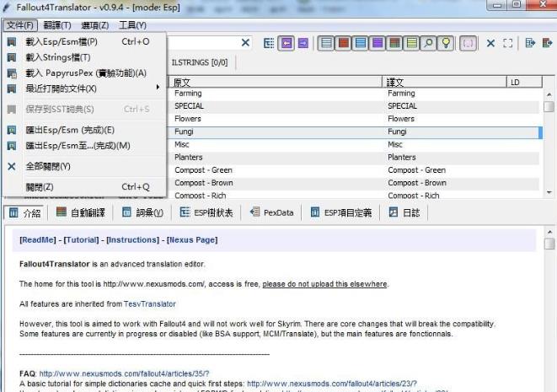Click the light bulb icon in toolbar
The height and width of the screenshot is (392, 557).
point(446,43)
